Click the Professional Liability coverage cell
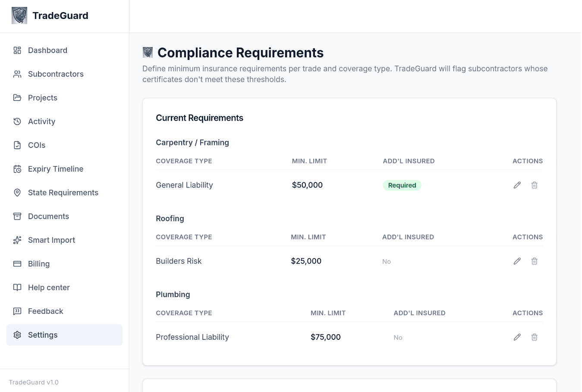Image resolution: width=582 pixels, height=392 pixels. coord(192,337)
